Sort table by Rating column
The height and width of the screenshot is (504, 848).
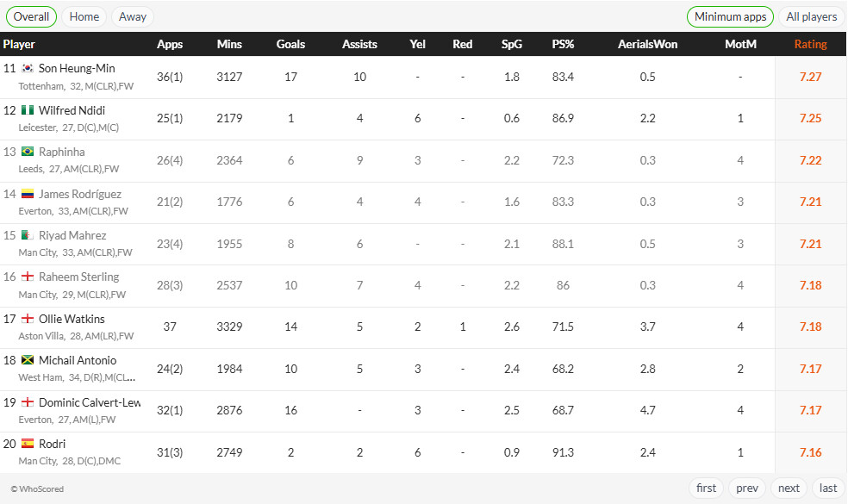(810, 44)
